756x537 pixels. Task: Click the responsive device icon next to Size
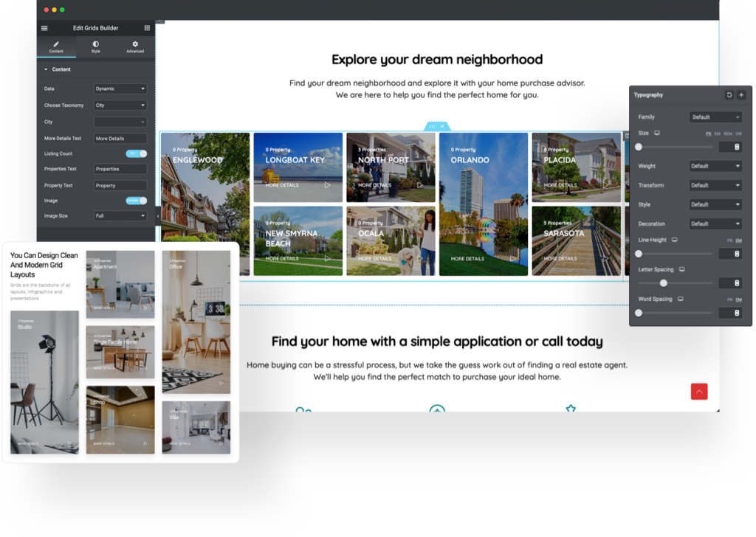657,134
